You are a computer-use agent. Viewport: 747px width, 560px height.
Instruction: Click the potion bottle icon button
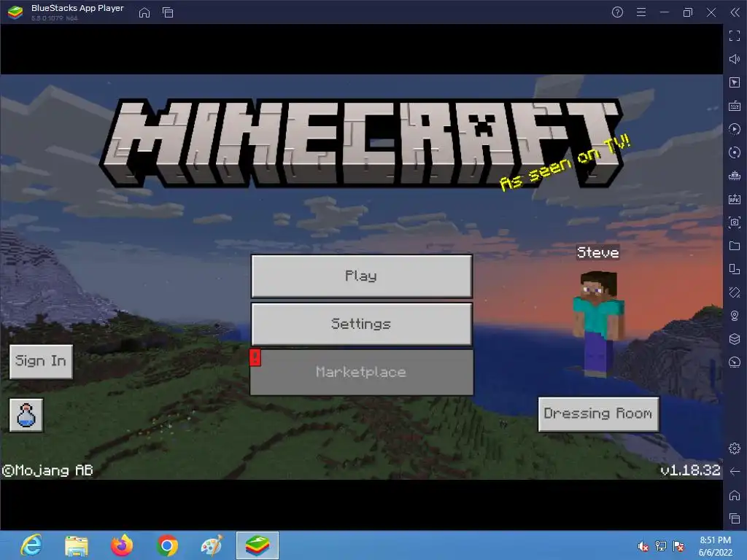26,415
